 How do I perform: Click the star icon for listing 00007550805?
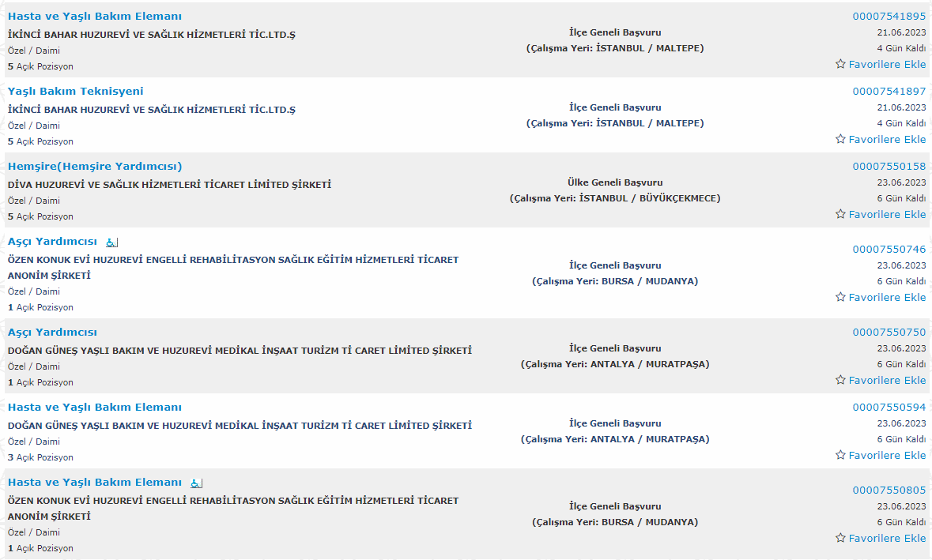coord(840,538)
